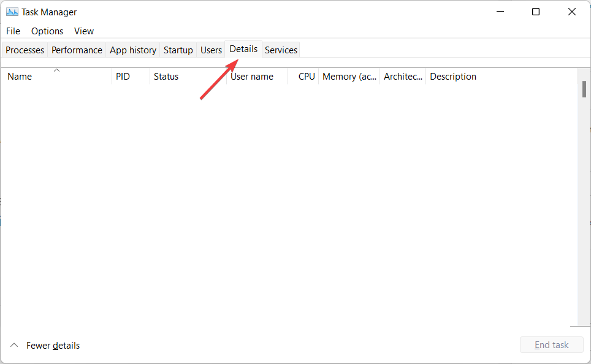The width and height of the screenshot is (591, 364).
Task: Switch to the App history tab
Action: (x=133, y=50)
